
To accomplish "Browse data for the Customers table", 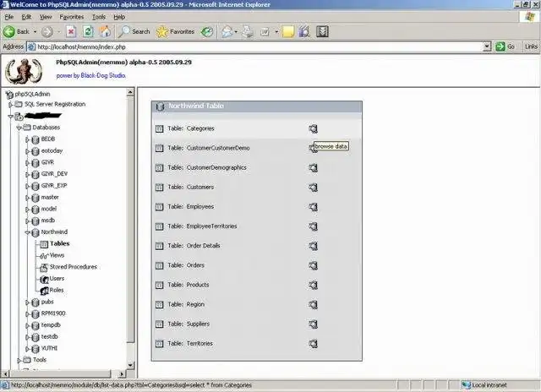I will coord(313,188).
